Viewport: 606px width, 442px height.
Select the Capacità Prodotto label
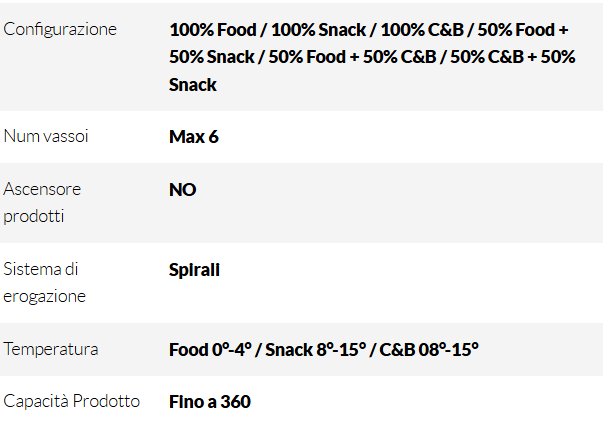(72, 401)
